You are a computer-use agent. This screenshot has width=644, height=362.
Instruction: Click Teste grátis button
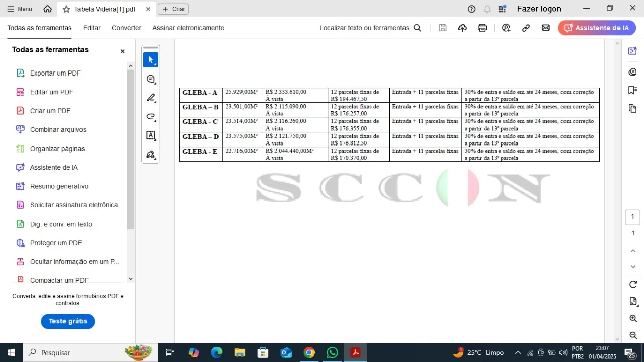(68, 321)
